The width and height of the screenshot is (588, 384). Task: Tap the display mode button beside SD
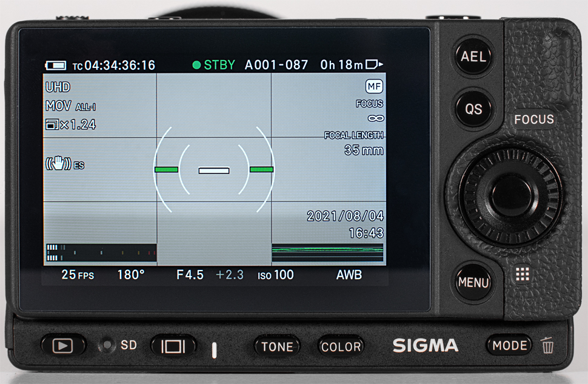[x=173, y=346]
